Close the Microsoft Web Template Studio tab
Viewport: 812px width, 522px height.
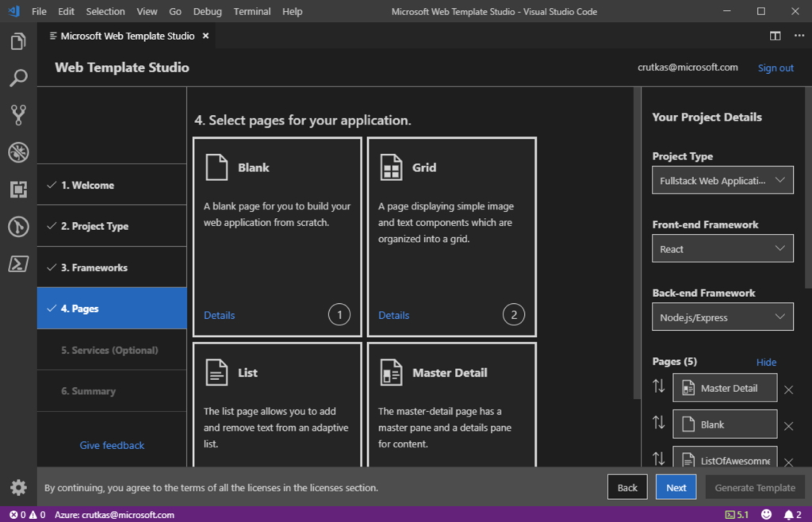(205, 36)
